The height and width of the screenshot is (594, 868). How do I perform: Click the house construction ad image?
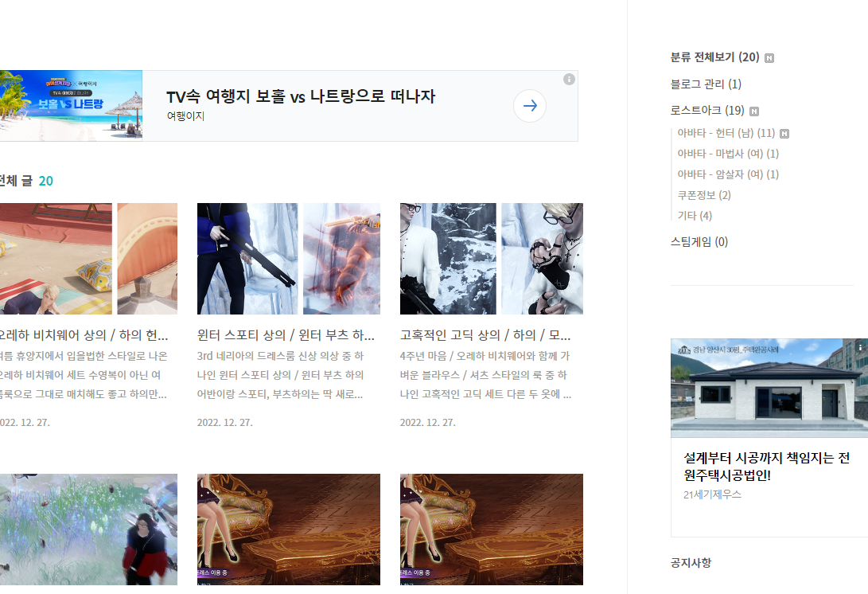(769, 388)
